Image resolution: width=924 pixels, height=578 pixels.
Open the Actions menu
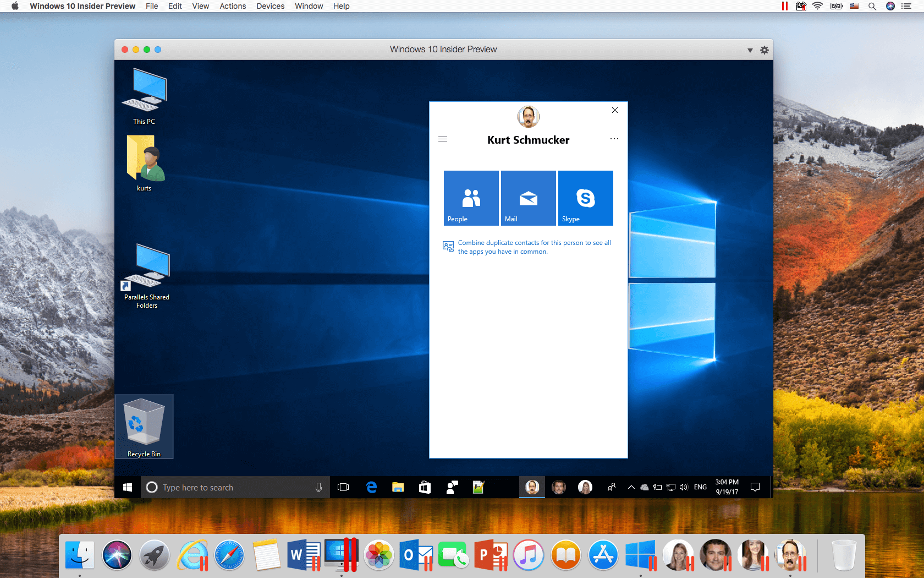(x=233, y=6)
